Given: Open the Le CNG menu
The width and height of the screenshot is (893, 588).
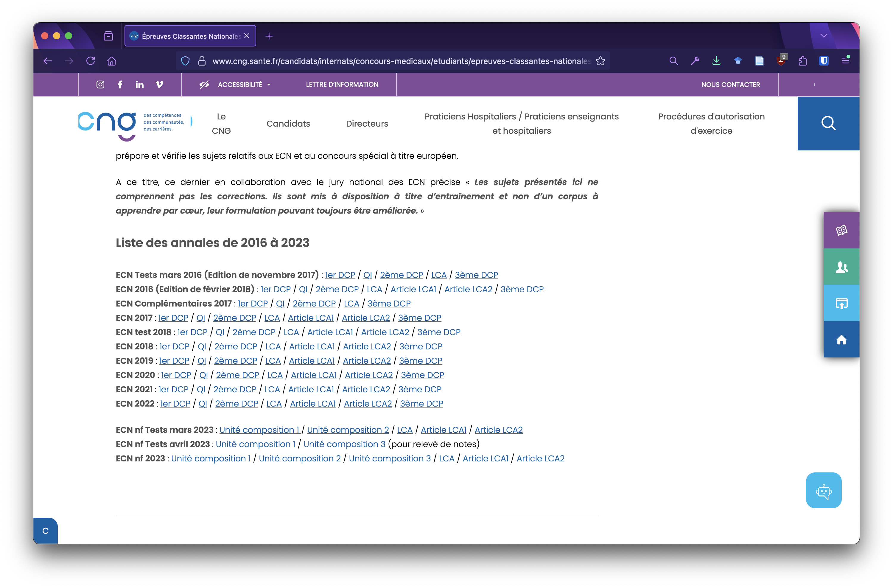Looking at the screenshot, I should [x=221, y=123].
